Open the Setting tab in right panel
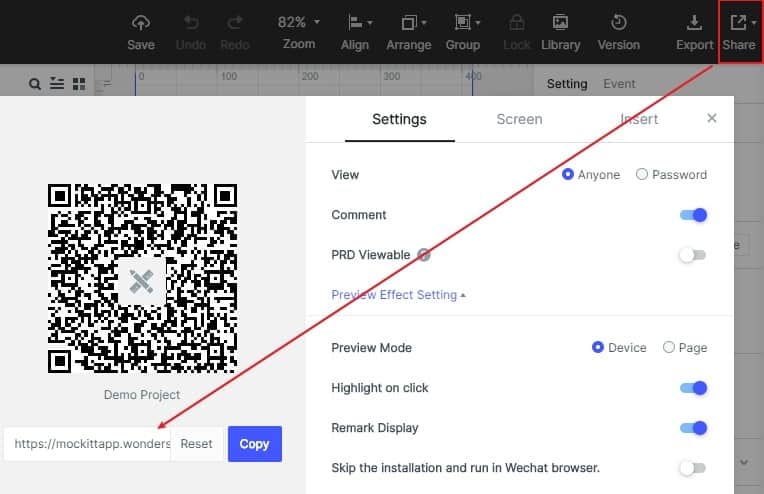 pos(567,84)
